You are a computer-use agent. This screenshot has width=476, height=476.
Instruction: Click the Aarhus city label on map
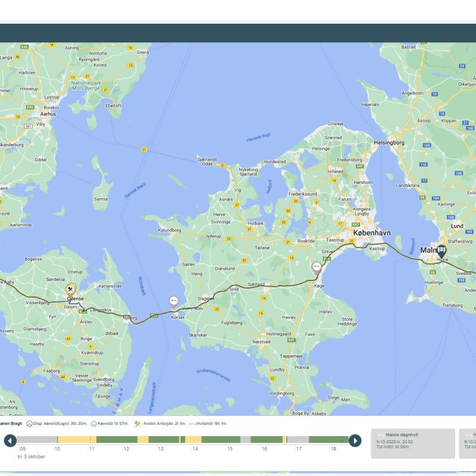pyautogui.click(x=48, y=113)
